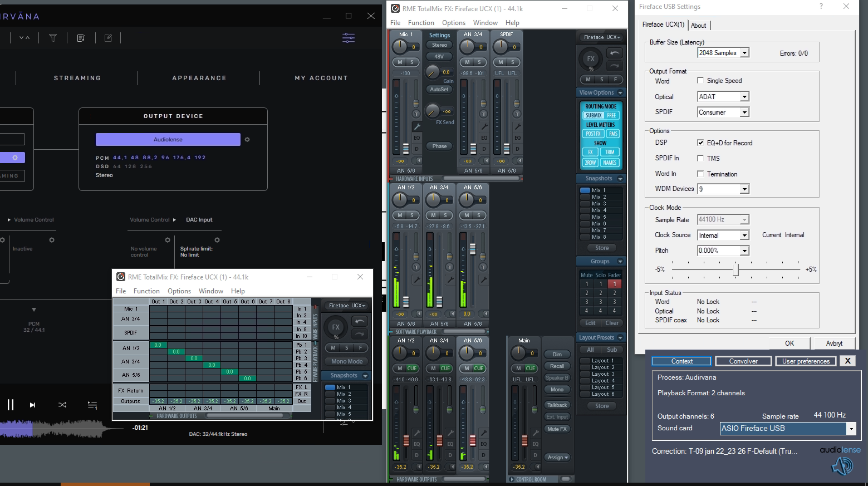
Task: Open DAC Input settings gear in Audirvana
Action: 217,240
